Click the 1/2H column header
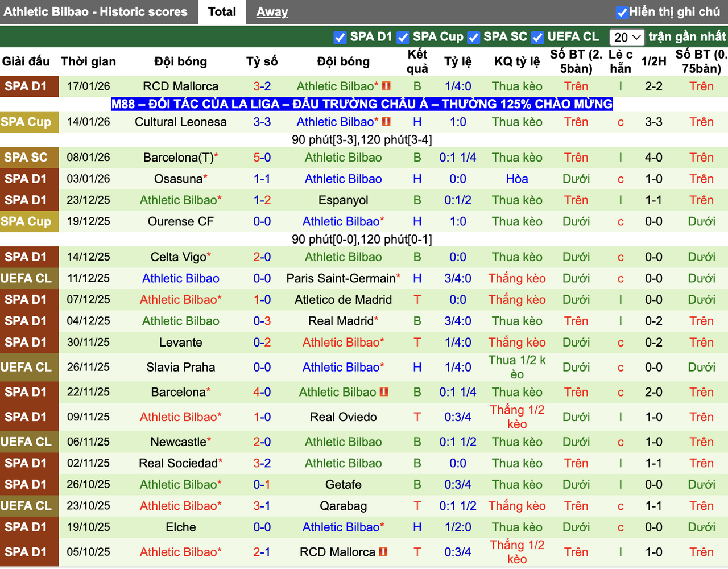 (653, 61)
